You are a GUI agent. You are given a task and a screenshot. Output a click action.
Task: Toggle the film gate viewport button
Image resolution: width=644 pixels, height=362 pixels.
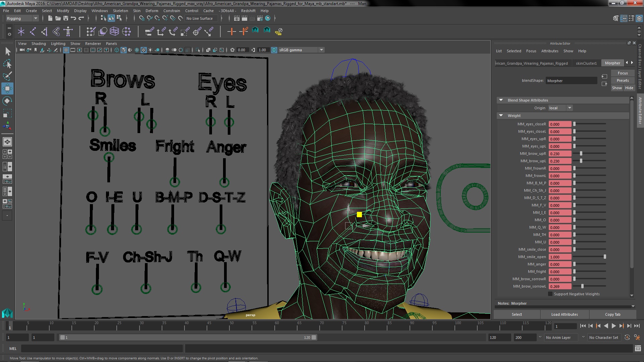coord(73,50)
